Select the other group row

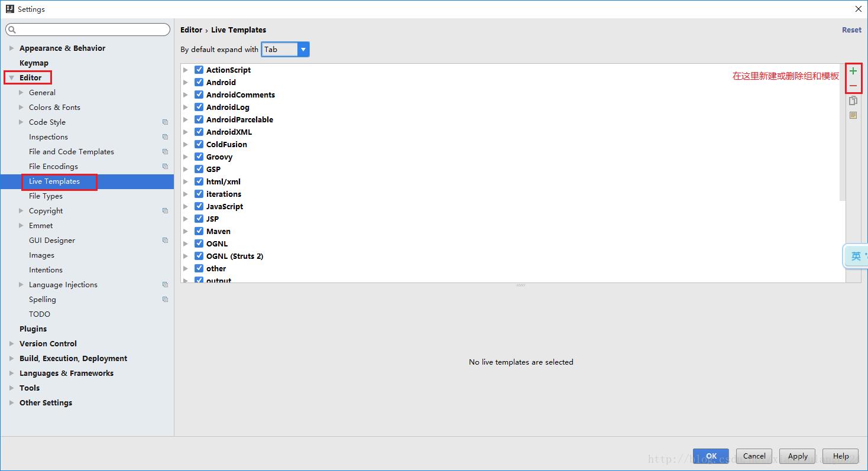pyautogui.click(x=216, y=268)
